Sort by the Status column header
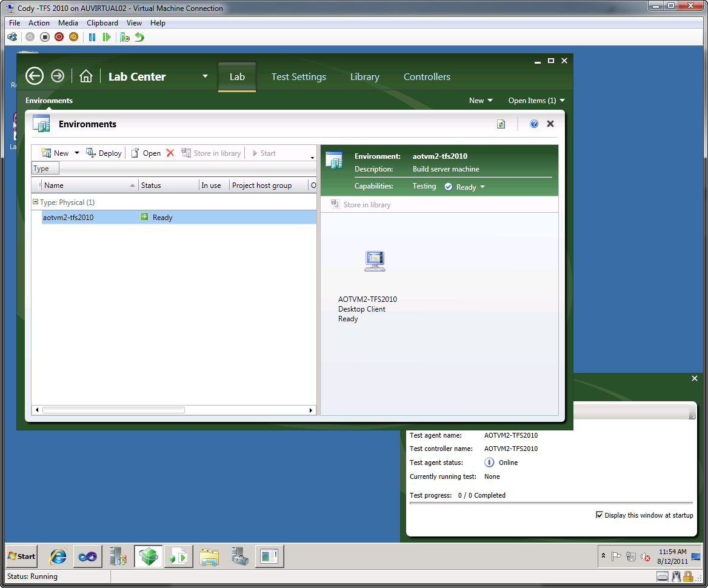This screenshot has width=708, height=588. 169,185
